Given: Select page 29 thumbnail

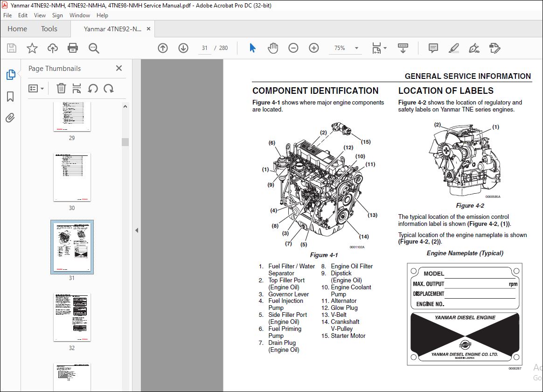Looking at the screenshot, I should point(72,117).
